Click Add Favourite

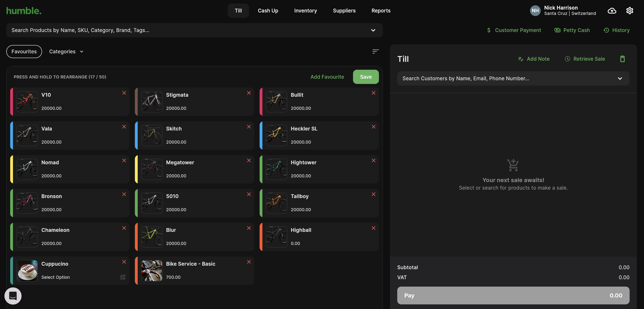[x=327, y=77]
